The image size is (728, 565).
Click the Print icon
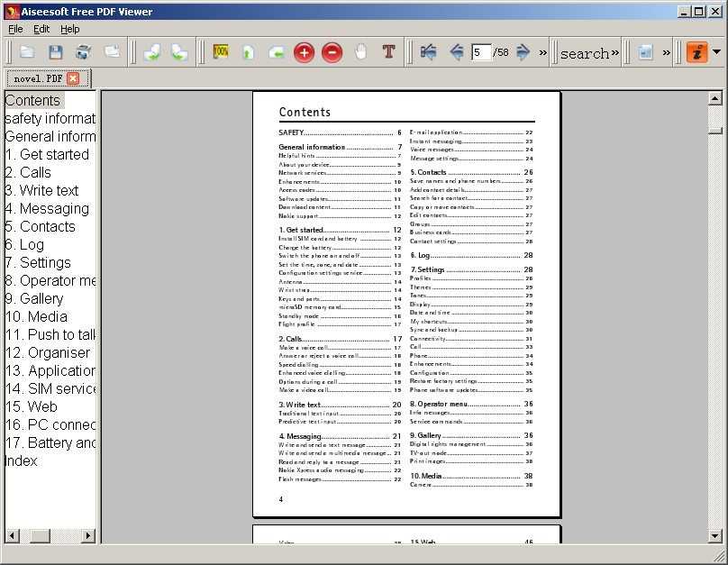pos(83,52)
